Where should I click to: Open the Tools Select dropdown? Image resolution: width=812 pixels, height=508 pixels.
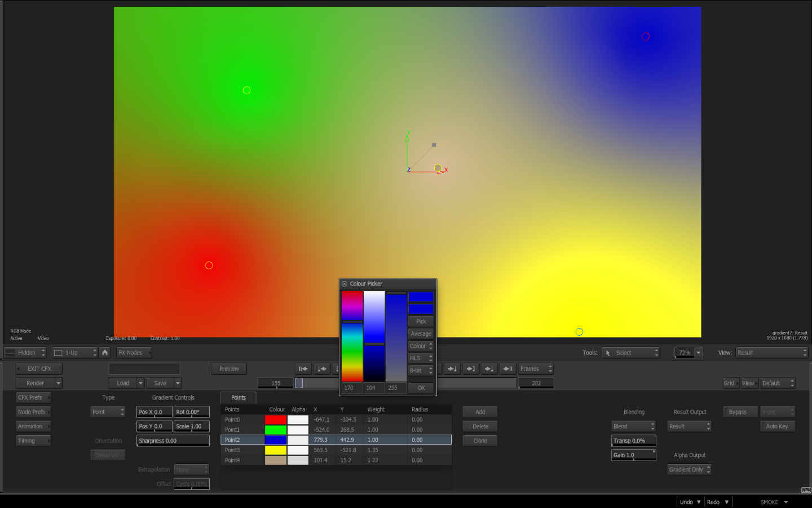[630, 353]
